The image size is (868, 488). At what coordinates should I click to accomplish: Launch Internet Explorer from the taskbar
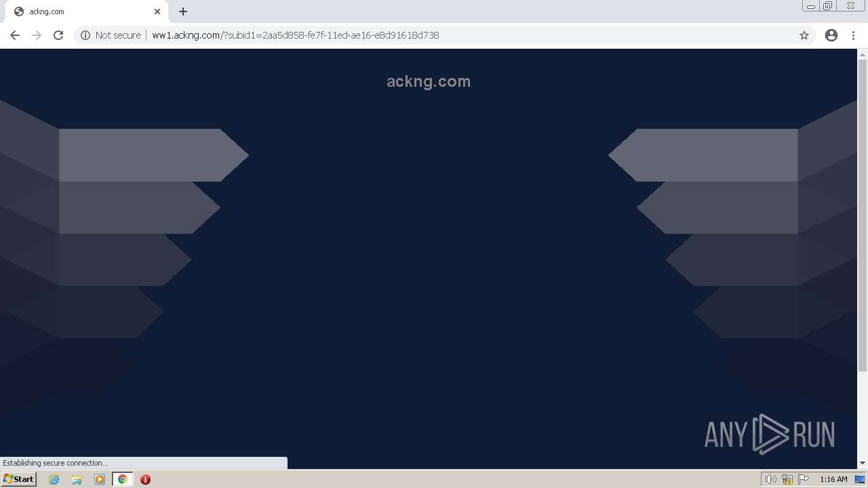[54, 479]
